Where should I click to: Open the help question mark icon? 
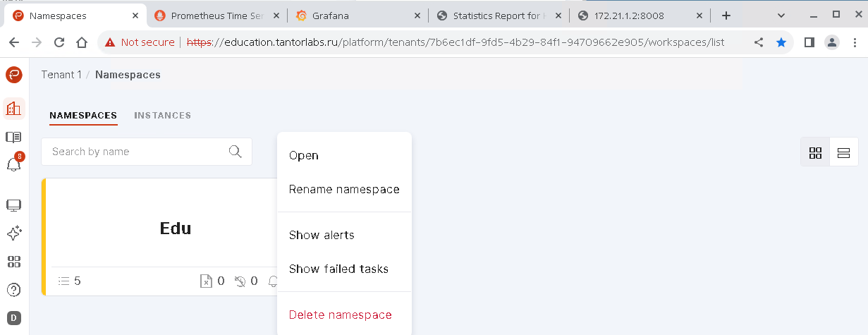pos(13,290)
